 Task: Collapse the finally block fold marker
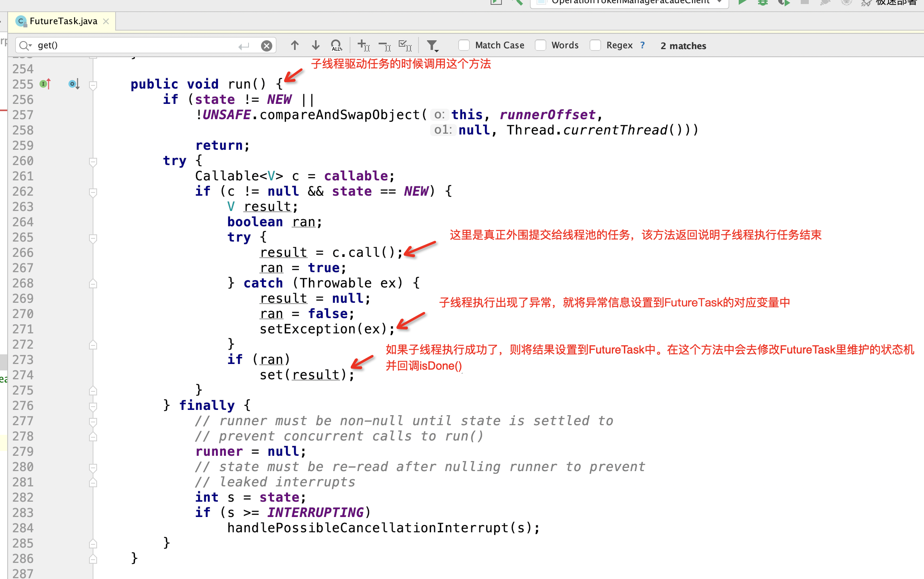click(93, 406)
